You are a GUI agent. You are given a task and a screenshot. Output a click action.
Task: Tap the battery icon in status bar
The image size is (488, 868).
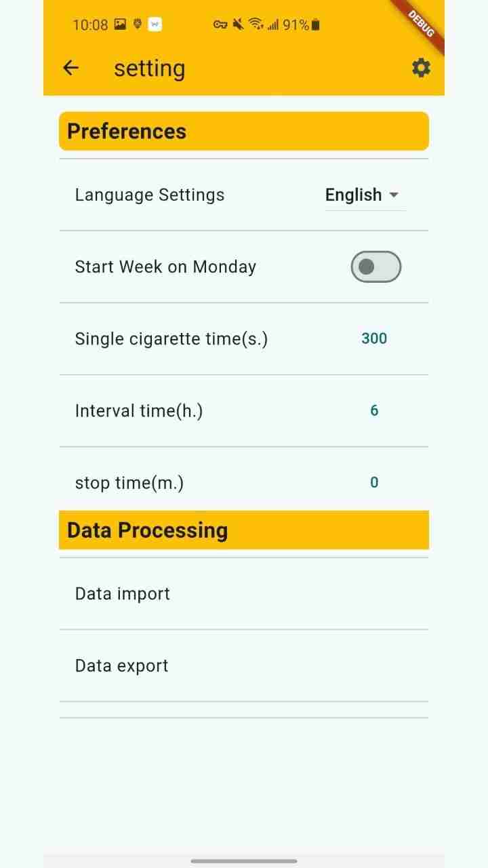(316, 25)
